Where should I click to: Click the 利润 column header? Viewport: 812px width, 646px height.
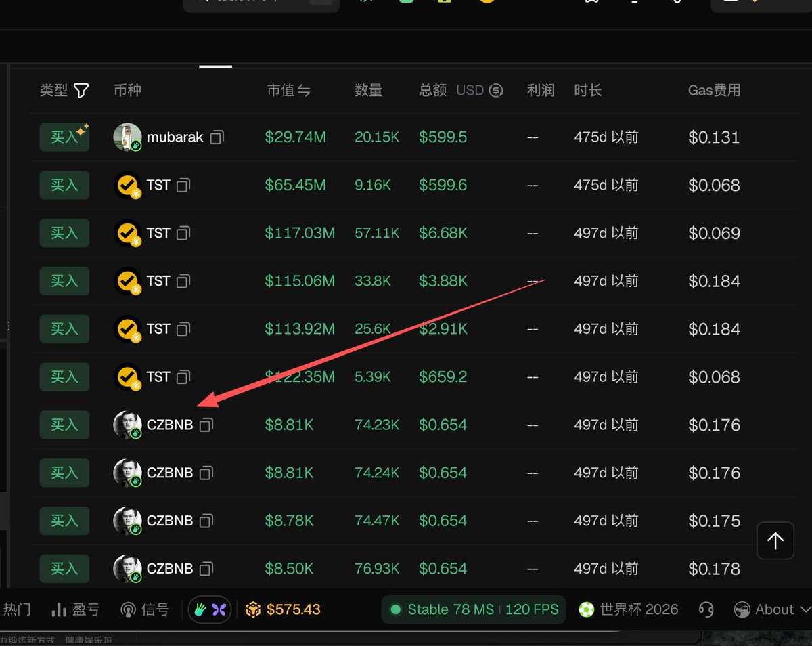coord(541,90)
